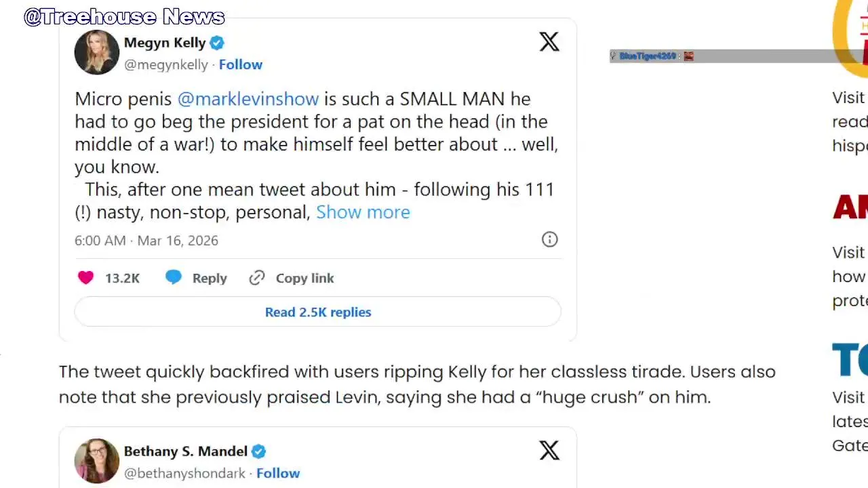Click the X logo on Megyn Kelly's tweet

(x=549, y=42)
